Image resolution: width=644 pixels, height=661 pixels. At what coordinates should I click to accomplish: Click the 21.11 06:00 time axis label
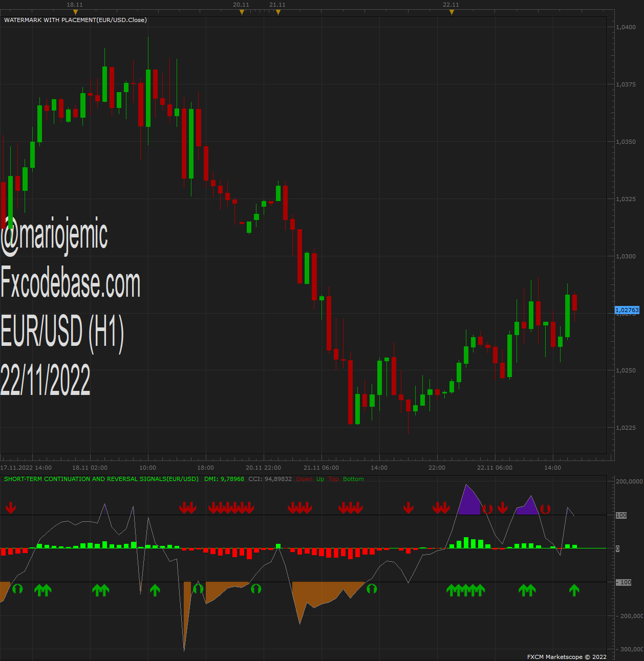click(x=321, y=468)
